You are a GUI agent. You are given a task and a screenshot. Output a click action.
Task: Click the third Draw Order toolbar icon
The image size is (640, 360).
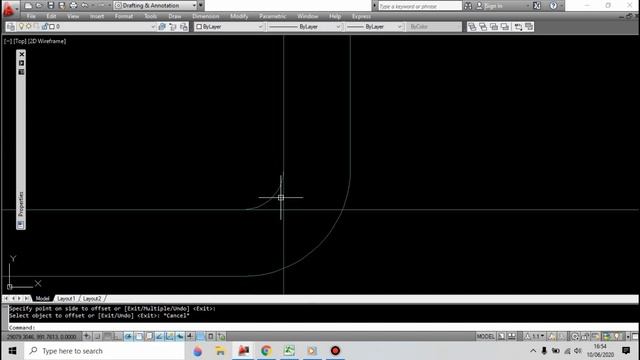click(x=494, y=27)
